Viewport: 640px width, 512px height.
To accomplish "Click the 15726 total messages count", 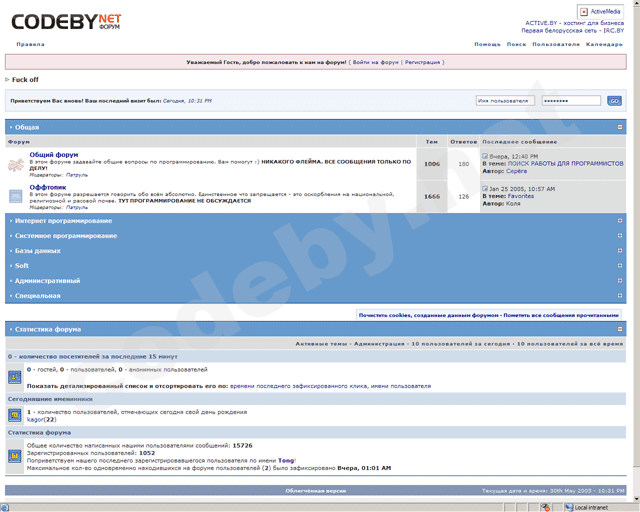I will point(242,445).
